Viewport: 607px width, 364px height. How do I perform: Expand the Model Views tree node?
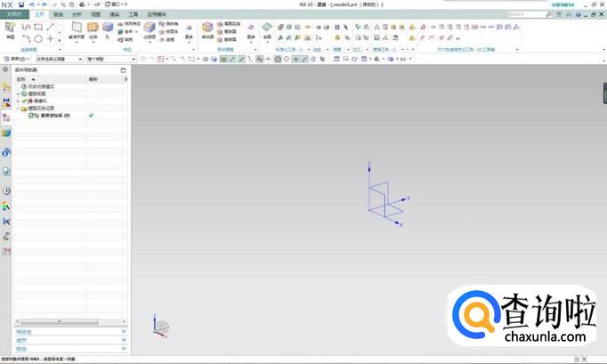tap(18, 93)
